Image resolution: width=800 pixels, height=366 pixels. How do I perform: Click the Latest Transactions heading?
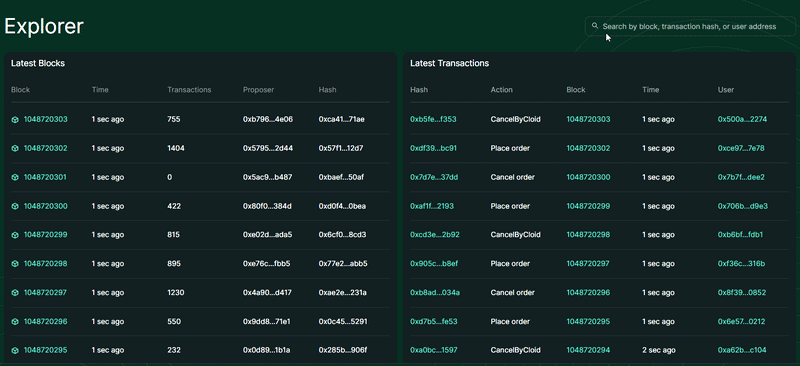449,63
